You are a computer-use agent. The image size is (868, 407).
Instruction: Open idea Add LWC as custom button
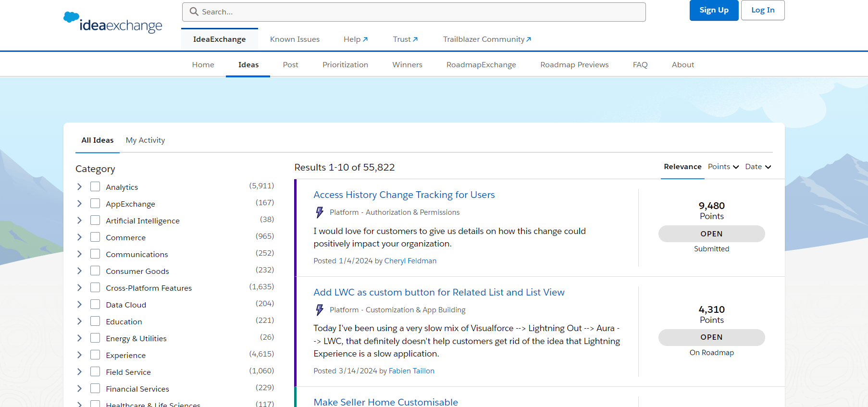click(439, 292)
